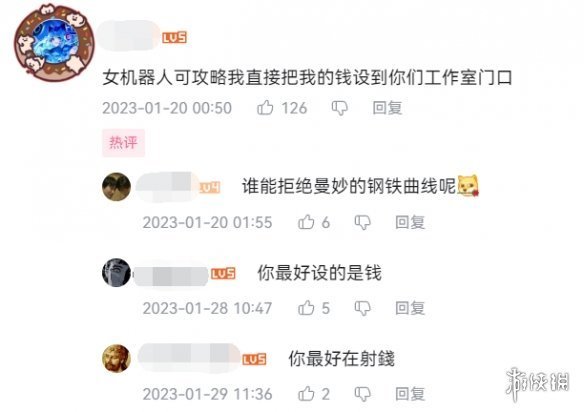Image resolution: width=584 pixels, height=412 pixels.
Task: Click the blurred username of the top commenter
Action: (x=129, y=36)
